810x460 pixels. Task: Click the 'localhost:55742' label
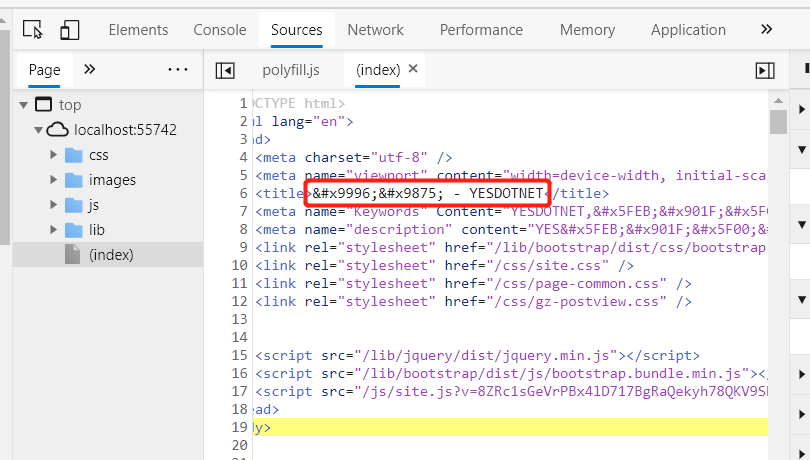126,130
